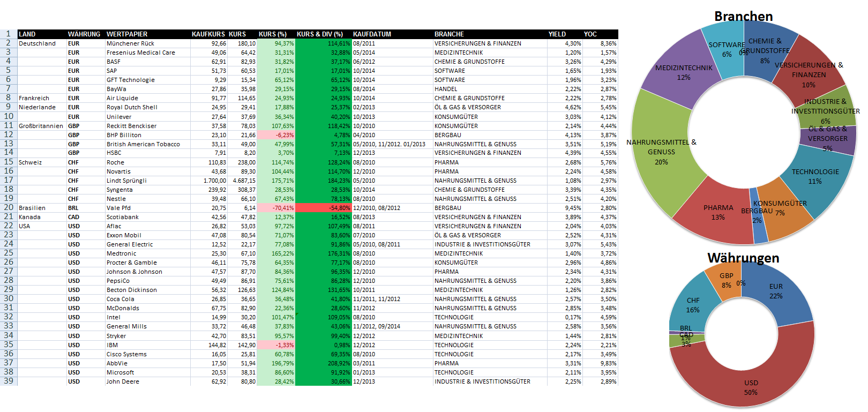868x412 pixels.
Task: Select the "208,92%" cell for AbbVie
Action: pyautogui.click(x=323, y=363)
